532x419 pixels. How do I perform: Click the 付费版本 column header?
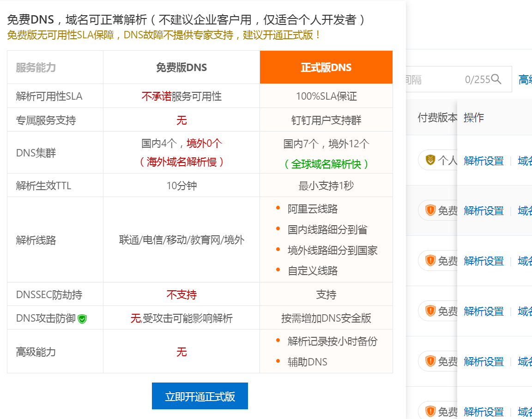(x=436, y=118)
